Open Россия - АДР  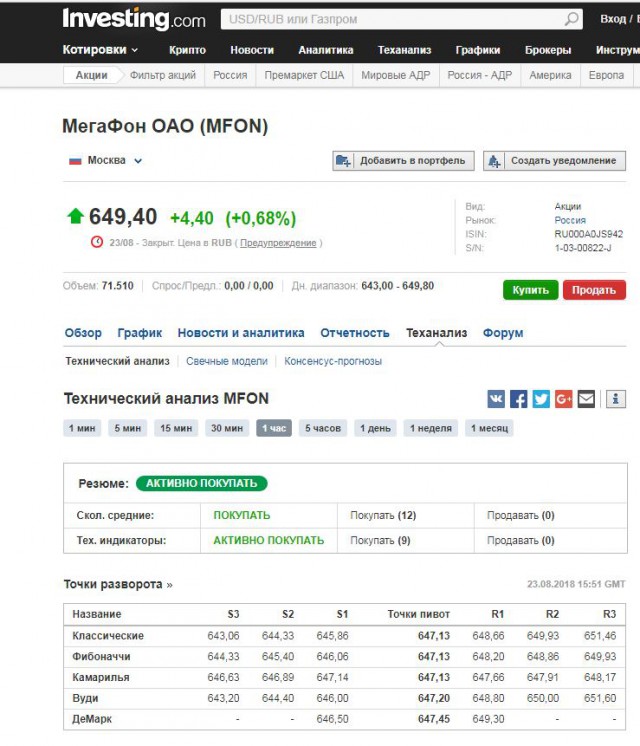[480, 75]
